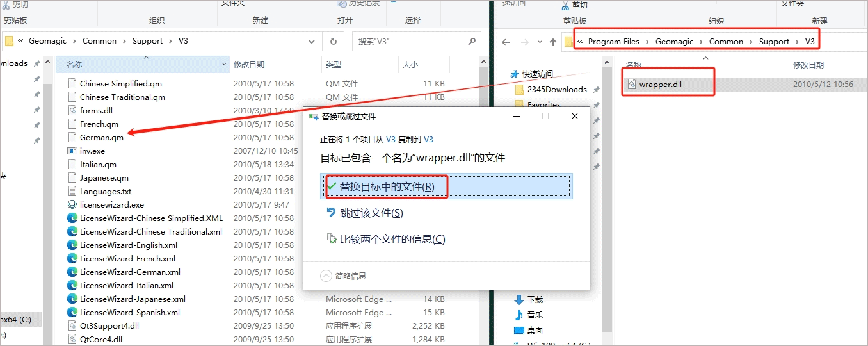Click the Support breadcrumb in left address bar
Viewport: 868px width, 346px height.
[x=147, y=41]
